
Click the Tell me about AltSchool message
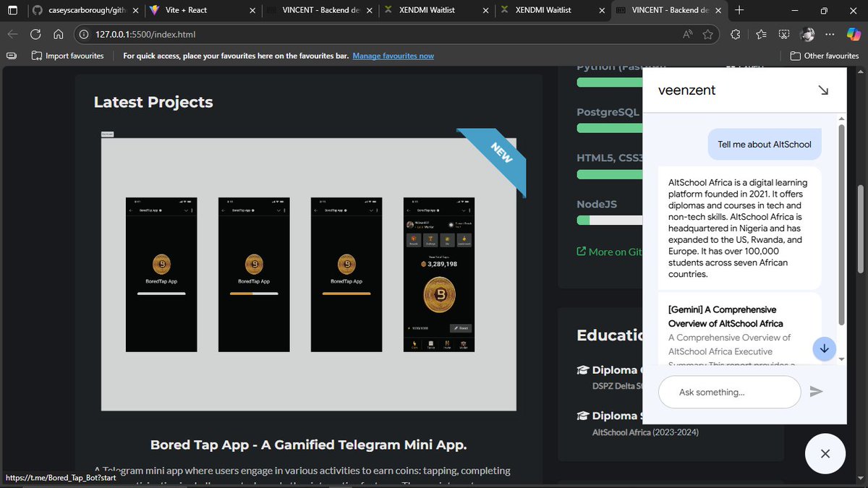pos(765,144)
